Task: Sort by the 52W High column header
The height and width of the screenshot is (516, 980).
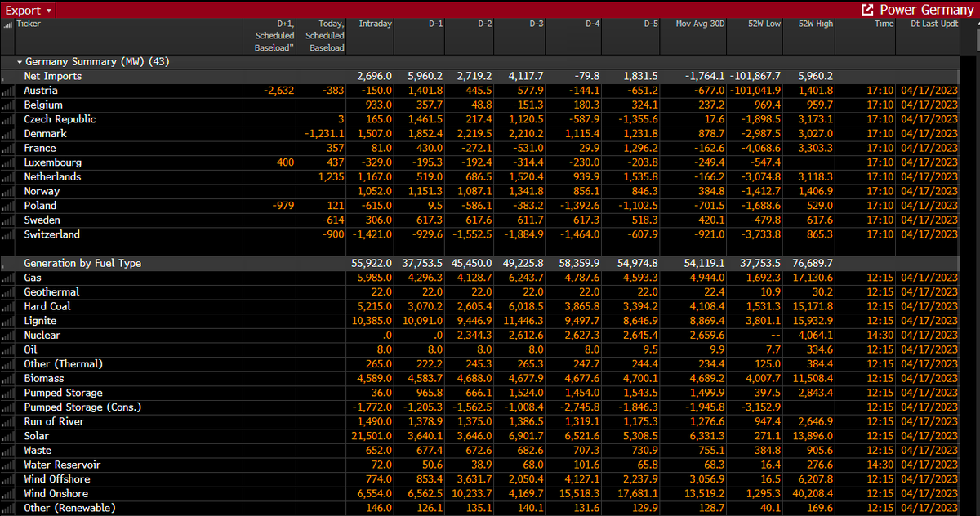Action: (816, 24)
